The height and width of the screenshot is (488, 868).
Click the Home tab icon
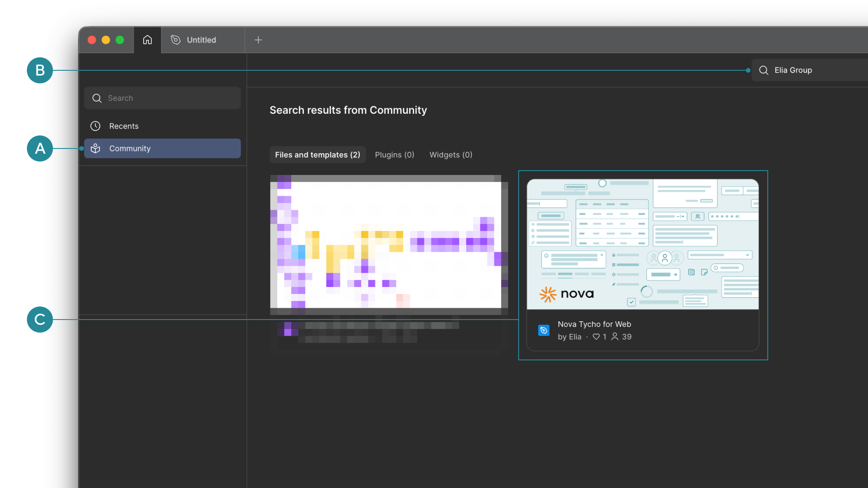click(148, 40)
